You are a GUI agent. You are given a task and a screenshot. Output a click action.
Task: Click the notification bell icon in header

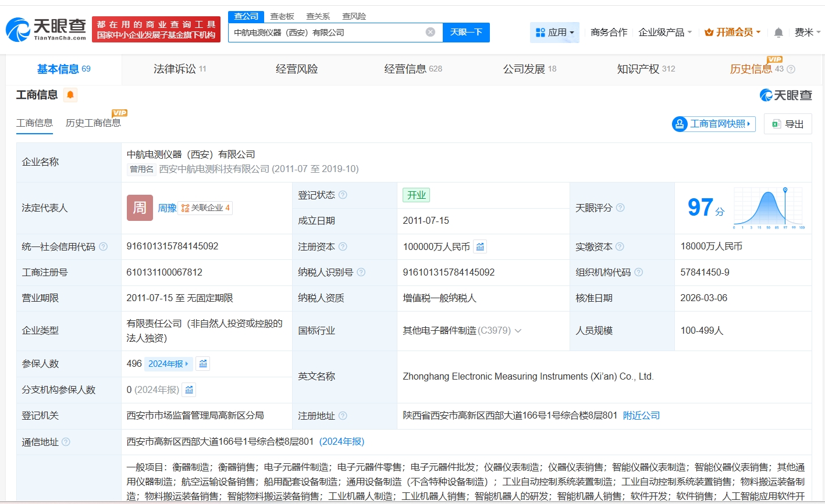pos(778,33)
